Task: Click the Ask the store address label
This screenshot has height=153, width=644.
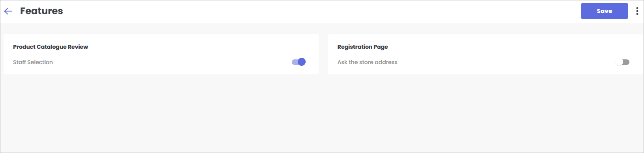Action: [367, 62]
